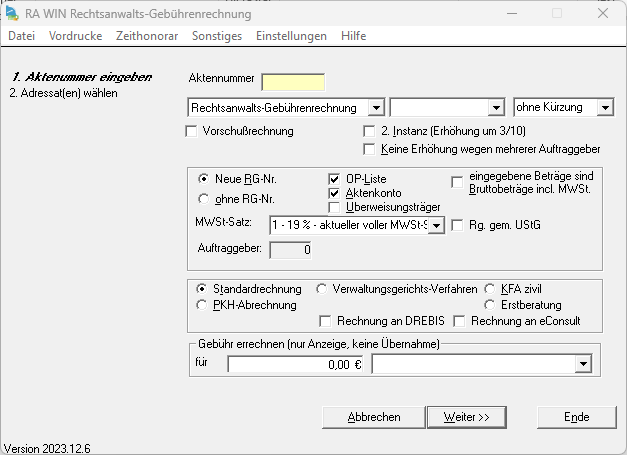Click the Ende button
This screenshot has height=455, width=627.
point(577,417)
